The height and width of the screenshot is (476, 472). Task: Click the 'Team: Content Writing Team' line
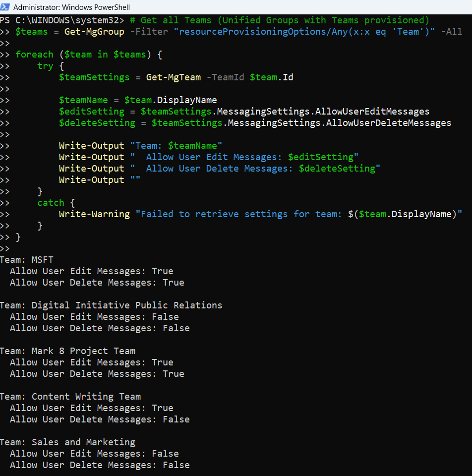point(70,397)
